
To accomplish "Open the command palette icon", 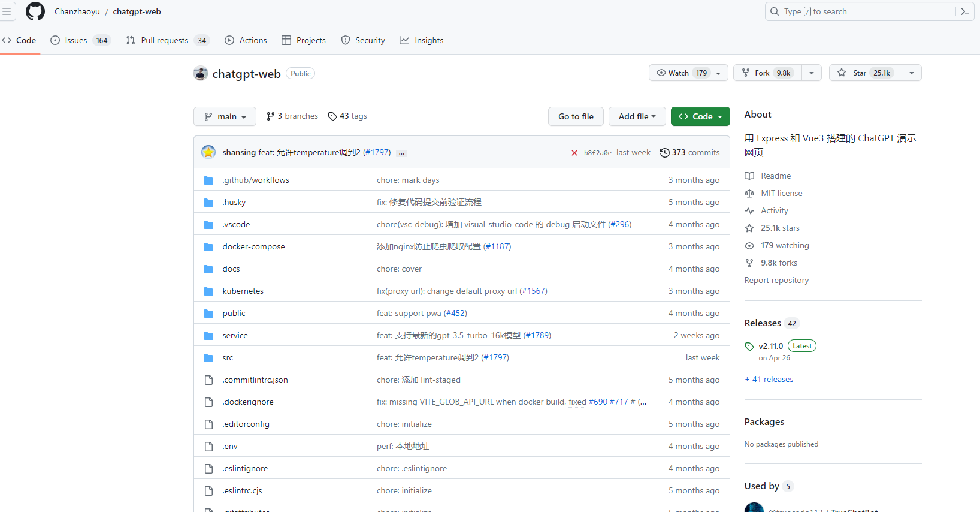I will pos(965,11).
